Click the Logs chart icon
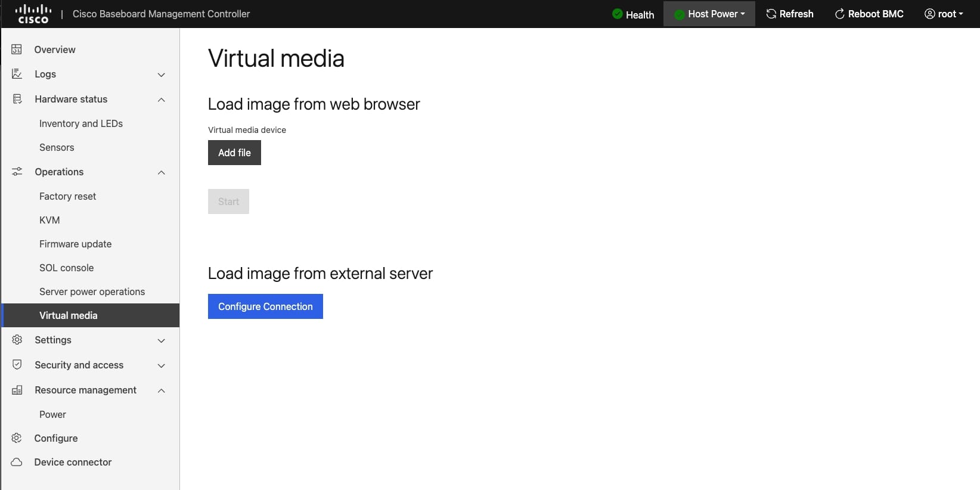The image size is (980, 490). pos(17,74)
